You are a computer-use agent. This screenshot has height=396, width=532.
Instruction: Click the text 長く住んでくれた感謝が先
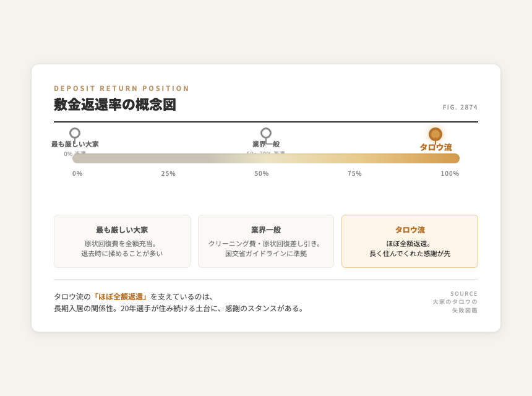tap(410, 254)
